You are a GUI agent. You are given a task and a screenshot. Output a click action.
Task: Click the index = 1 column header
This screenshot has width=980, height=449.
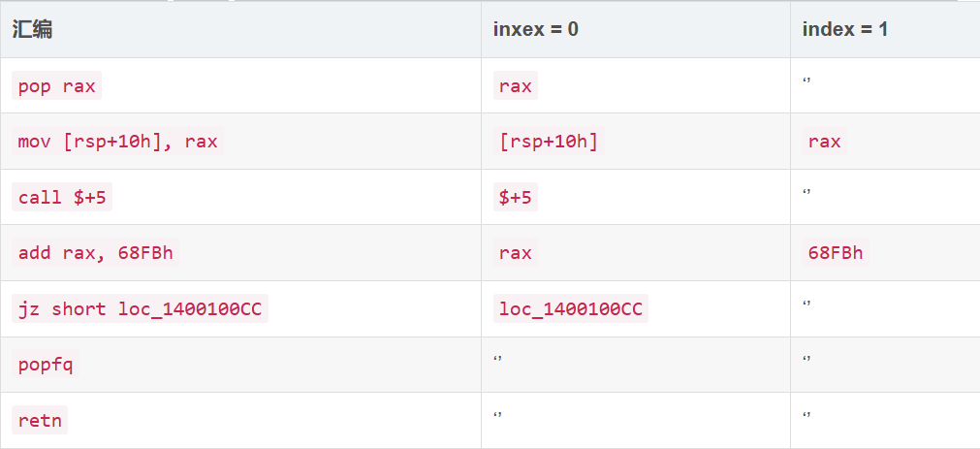coord(844,29)
